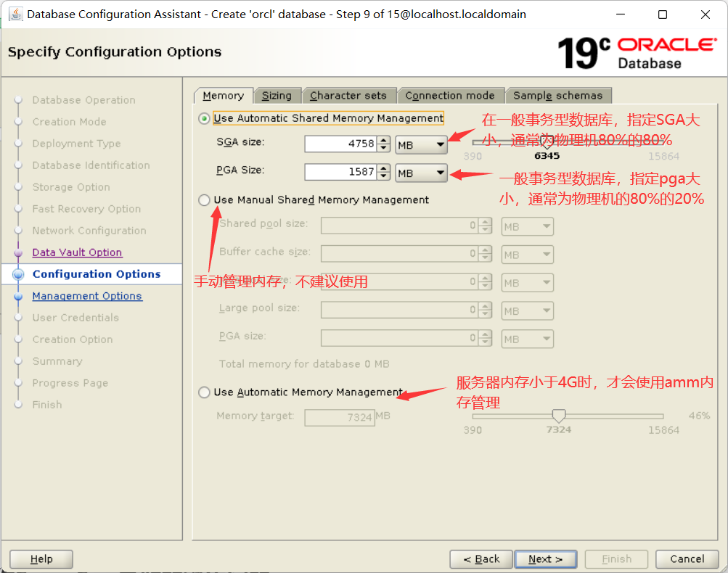This screenshot has width=728, height=573.
Task: Open the Character sets tab
Action: click(x=348, y=96)
